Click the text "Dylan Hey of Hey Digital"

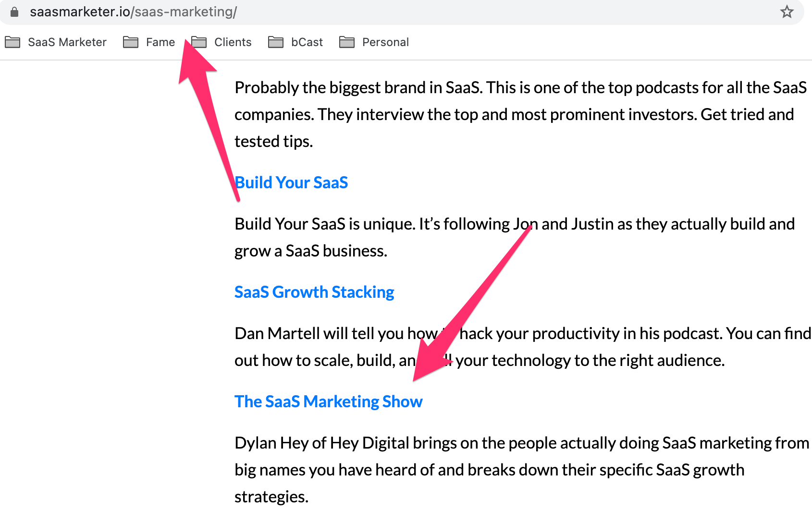[x=322, y=443]
